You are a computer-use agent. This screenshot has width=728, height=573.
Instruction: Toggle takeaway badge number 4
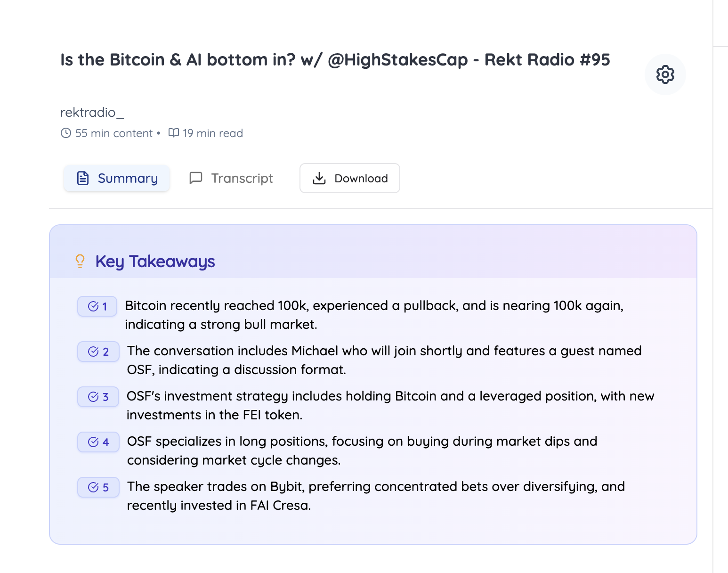[98, 442]
